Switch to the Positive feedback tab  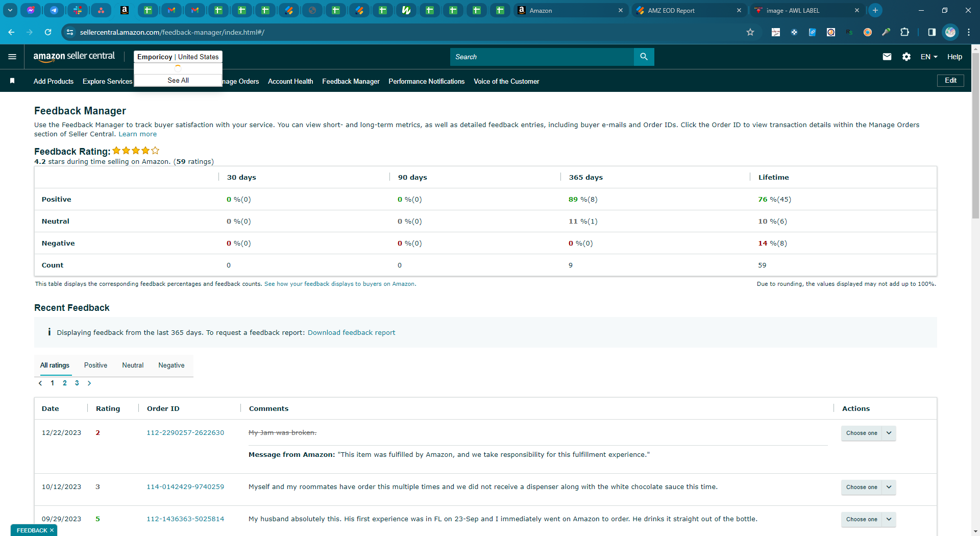pos(95,365)
